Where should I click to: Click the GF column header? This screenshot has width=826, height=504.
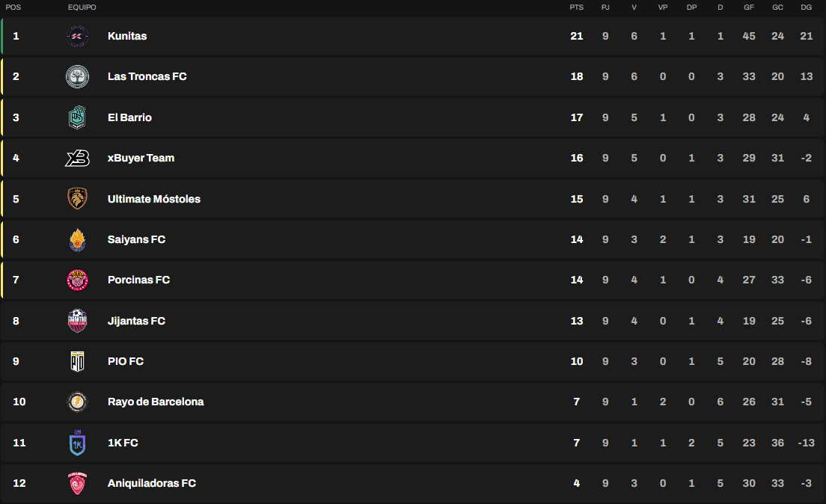pos(748,7)
